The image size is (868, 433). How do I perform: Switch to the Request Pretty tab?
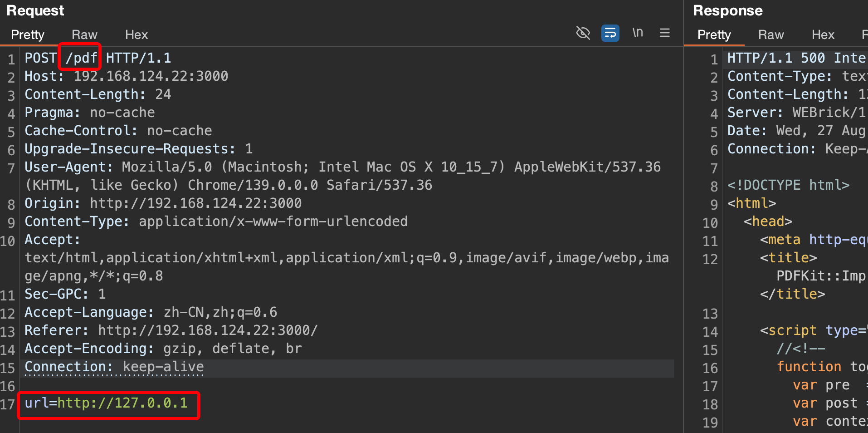[x=28, y=35]
